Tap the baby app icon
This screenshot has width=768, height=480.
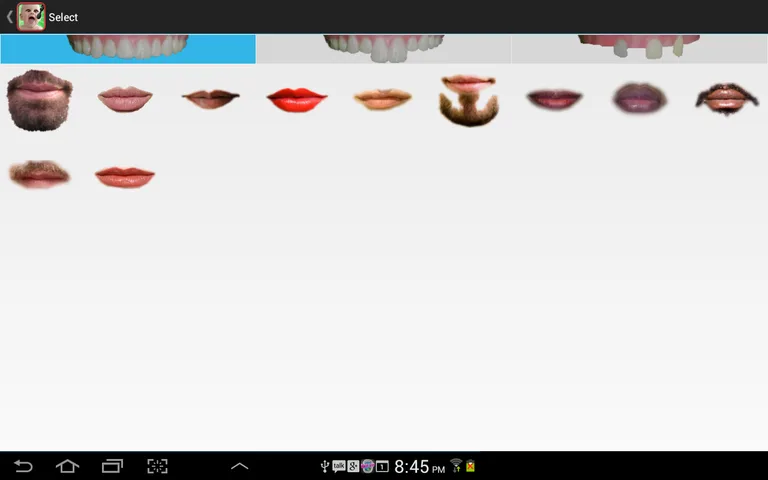pyautogui.click(x=31, y=17)
